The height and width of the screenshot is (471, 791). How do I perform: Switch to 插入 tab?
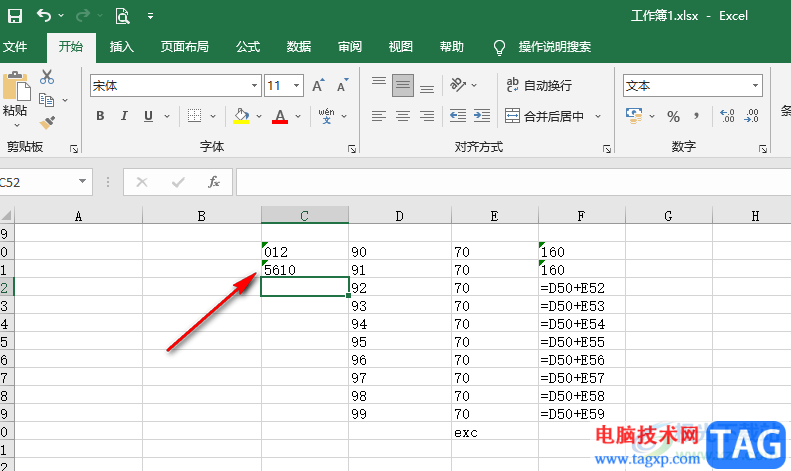click(x=122, y=47)
